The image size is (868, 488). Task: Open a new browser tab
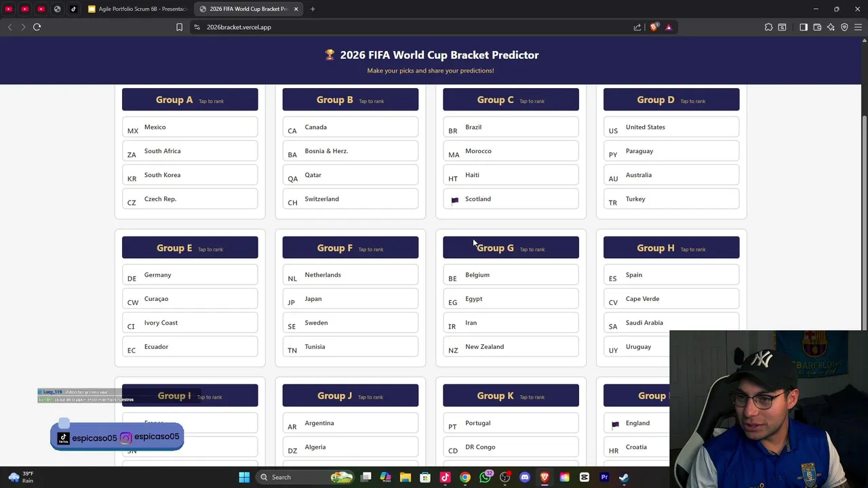313,9
